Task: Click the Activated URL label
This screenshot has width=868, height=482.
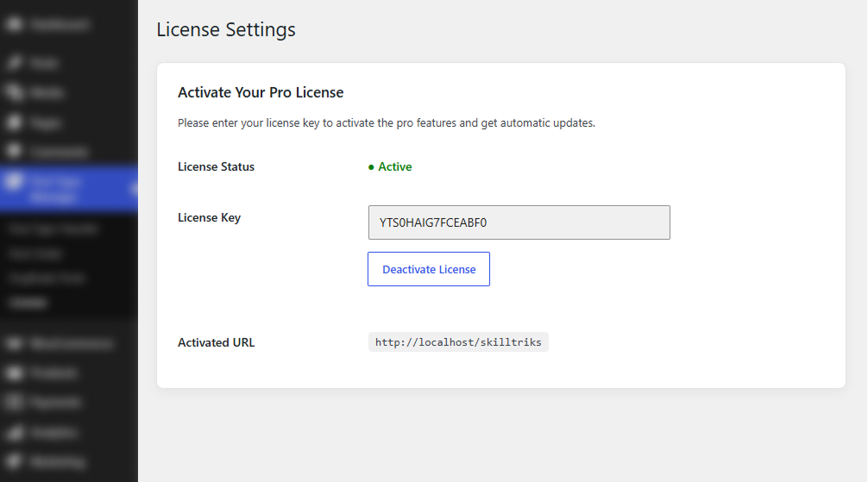Action: pos(216,342)
